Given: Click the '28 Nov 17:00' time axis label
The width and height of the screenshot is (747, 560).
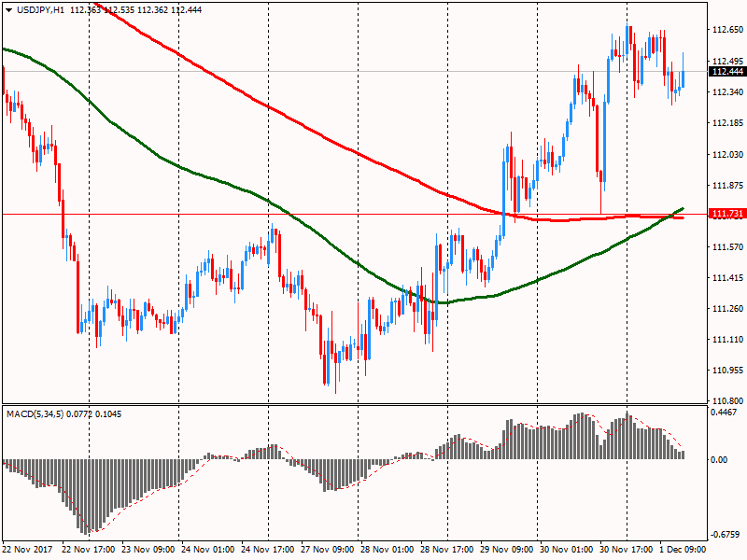Looking at the screenshot, I should 447,550.
